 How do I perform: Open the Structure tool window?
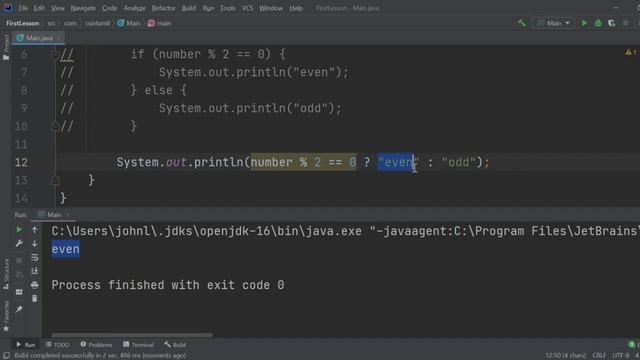pyautogui.click(x=6, y=273)
